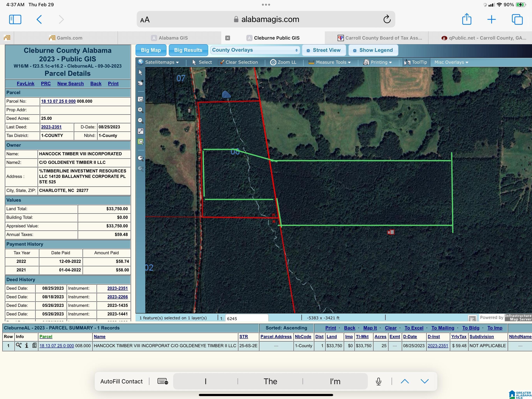Choose the zoom rectangle tool

[x=141, y=99]
